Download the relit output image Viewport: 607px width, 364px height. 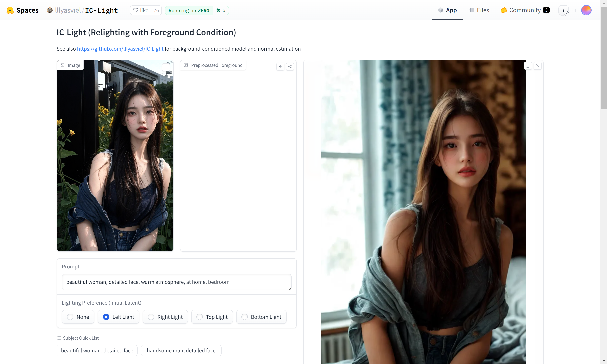[x=528, y=66]
